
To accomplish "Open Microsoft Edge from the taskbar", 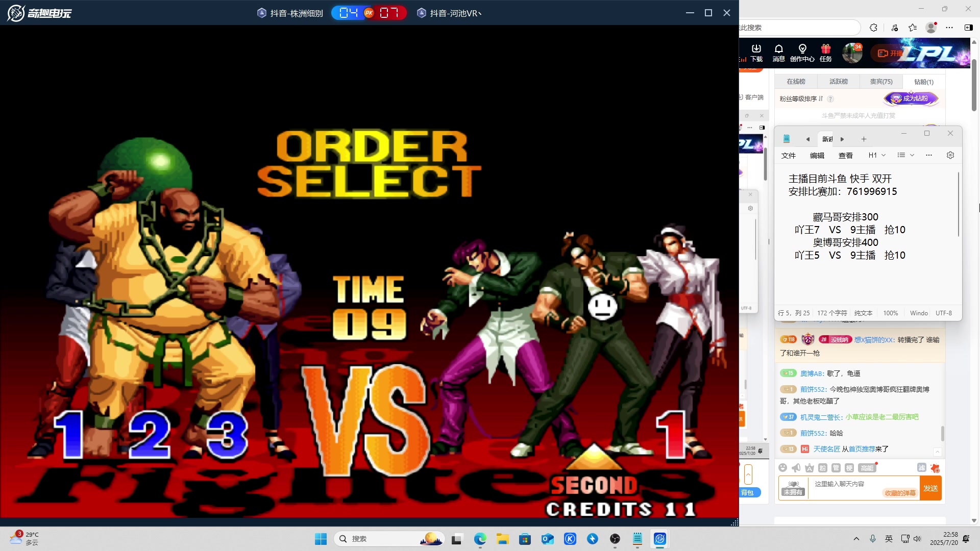I will pos(480,539).
